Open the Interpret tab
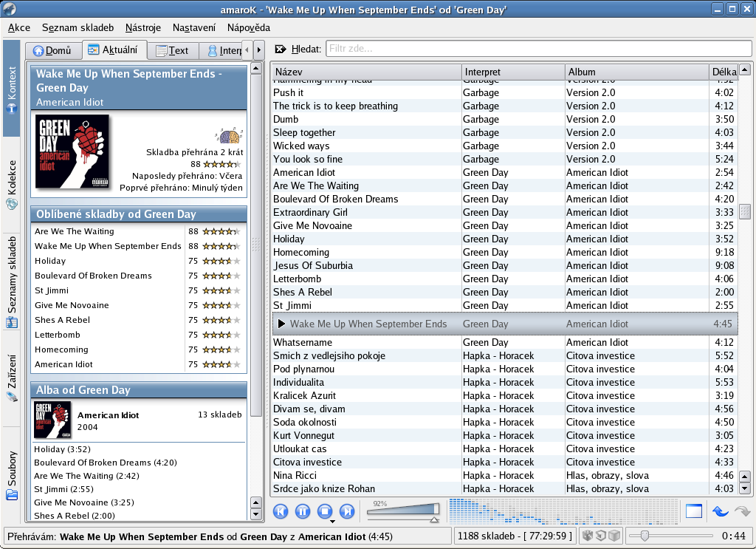Viewport: 756px width, 549px height. [x=221, y=50]
